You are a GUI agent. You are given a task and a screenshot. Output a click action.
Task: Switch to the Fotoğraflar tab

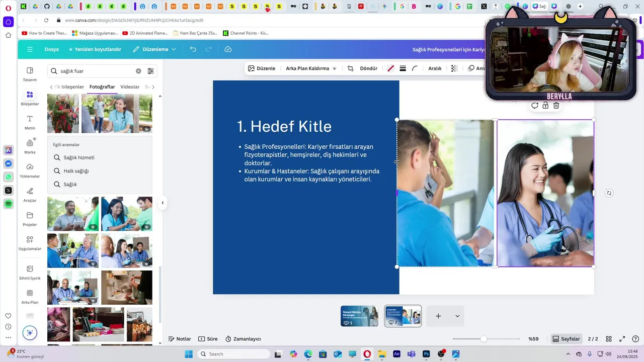point(102,87)
